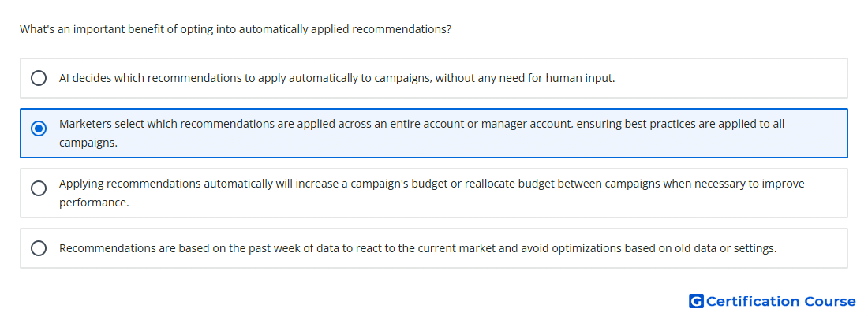Click the answer text "Marketers select which recommendations"
868x316 pixels.
click(422, 133)
